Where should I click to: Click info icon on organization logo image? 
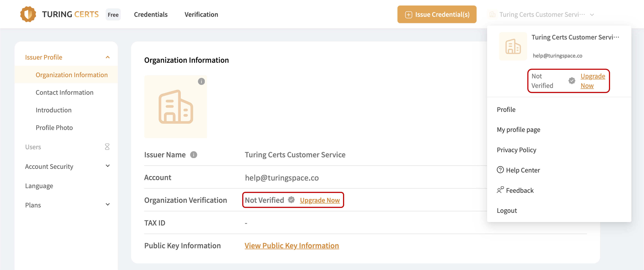click(201, 81)
